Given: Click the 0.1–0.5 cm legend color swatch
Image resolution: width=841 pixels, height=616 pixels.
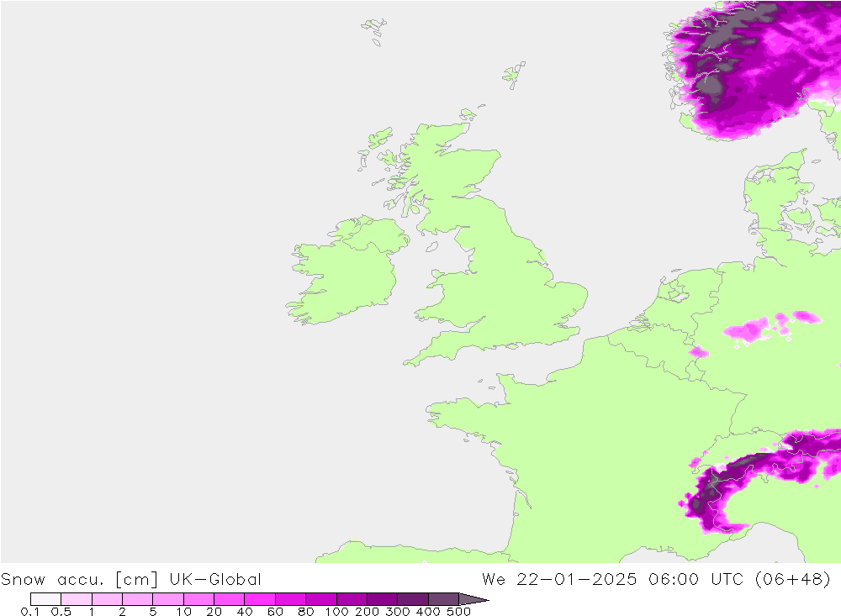Looking at the screenshot, I should tap(45, 599).
